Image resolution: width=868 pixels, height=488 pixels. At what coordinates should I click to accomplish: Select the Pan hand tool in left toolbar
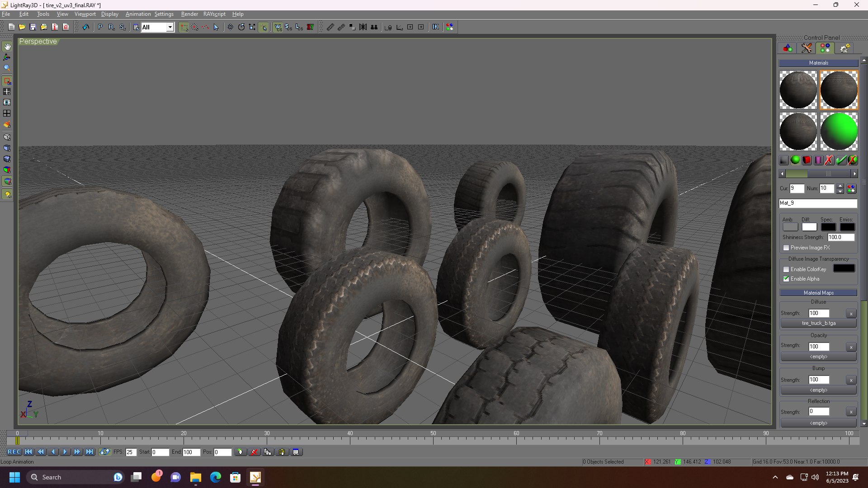7,47
